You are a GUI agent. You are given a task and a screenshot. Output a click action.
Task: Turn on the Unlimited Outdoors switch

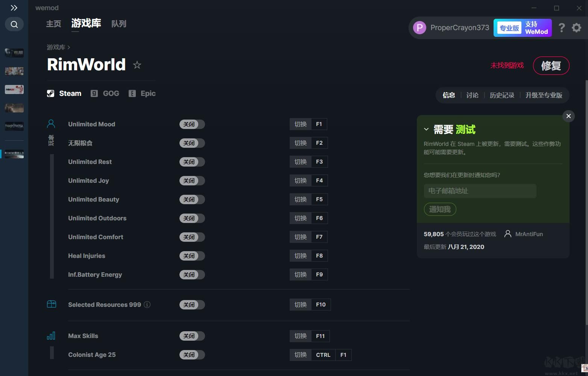[x=192, y=218]
